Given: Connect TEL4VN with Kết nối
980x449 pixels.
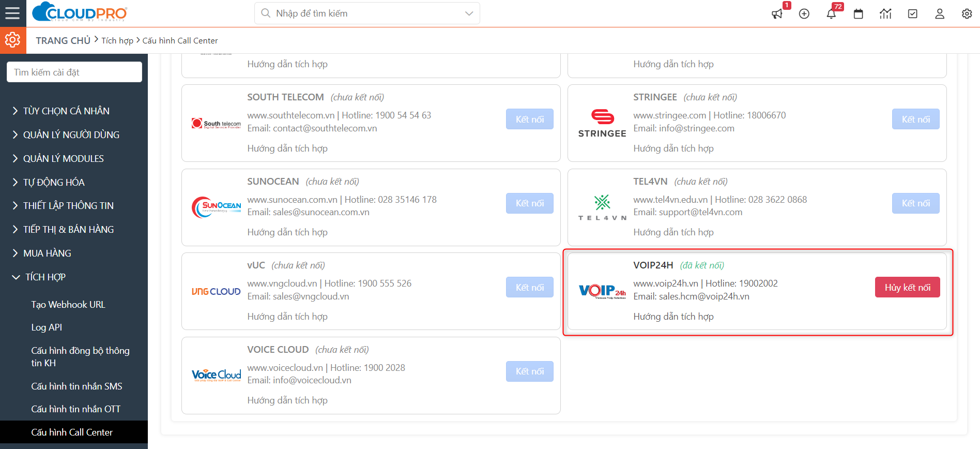Looking at the screenshot, I should pyautogui.click(x=916, y=203).
